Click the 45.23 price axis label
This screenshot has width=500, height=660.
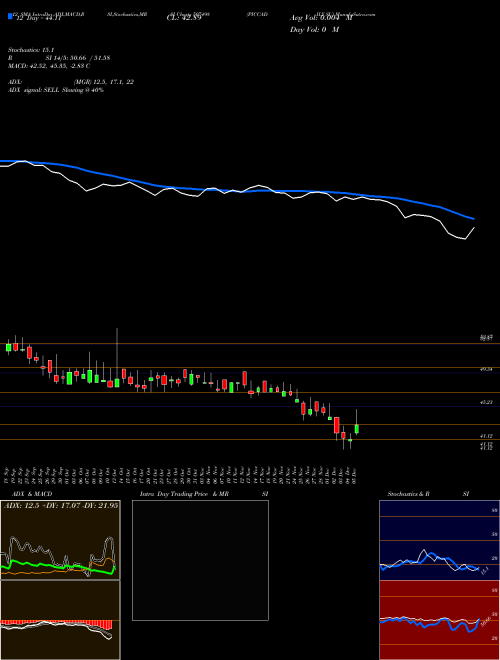click(x=486, y=402)
